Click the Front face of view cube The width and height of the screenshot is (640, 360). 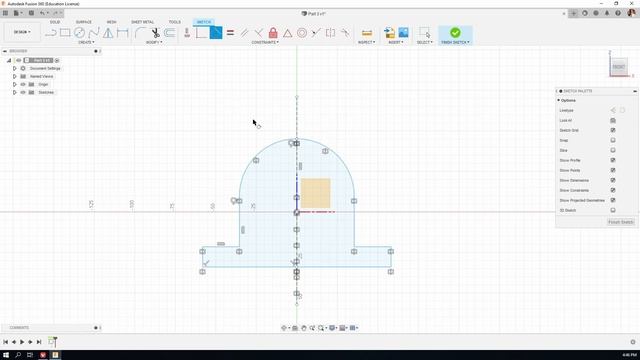point(619,67)
